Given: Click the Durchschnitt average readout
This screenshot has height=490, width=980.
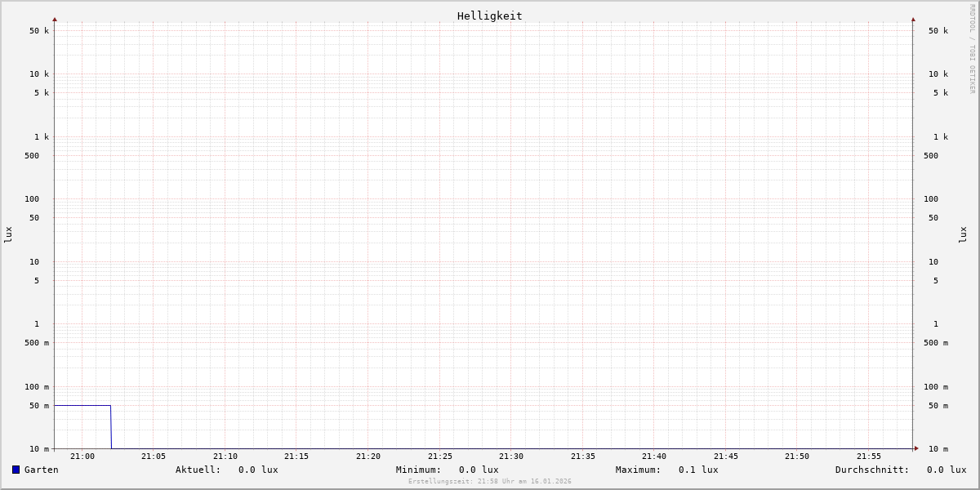Looking at the screenshot, I should (946, 470).
